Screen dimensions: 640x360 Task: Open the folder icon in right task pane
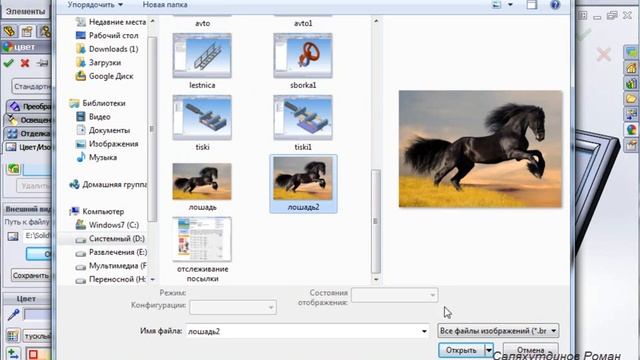coord(631,99)
